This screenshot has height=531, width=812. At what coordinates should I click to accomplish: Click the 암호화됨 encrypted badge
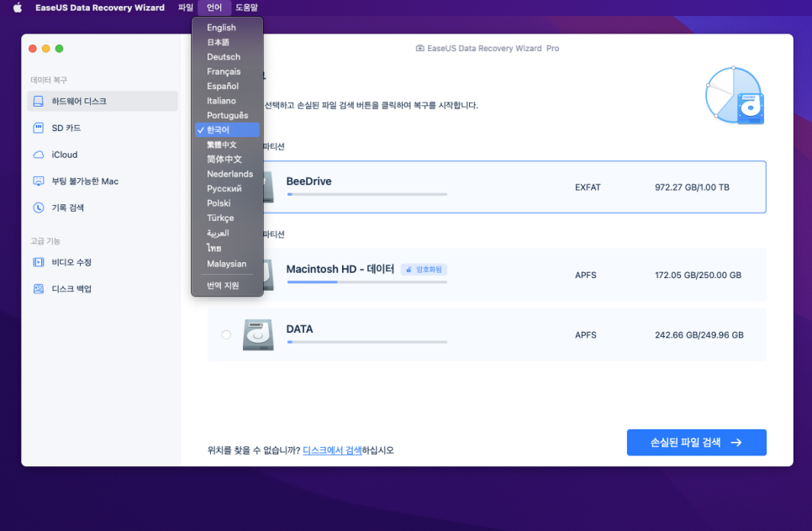[x=424, y=270]
